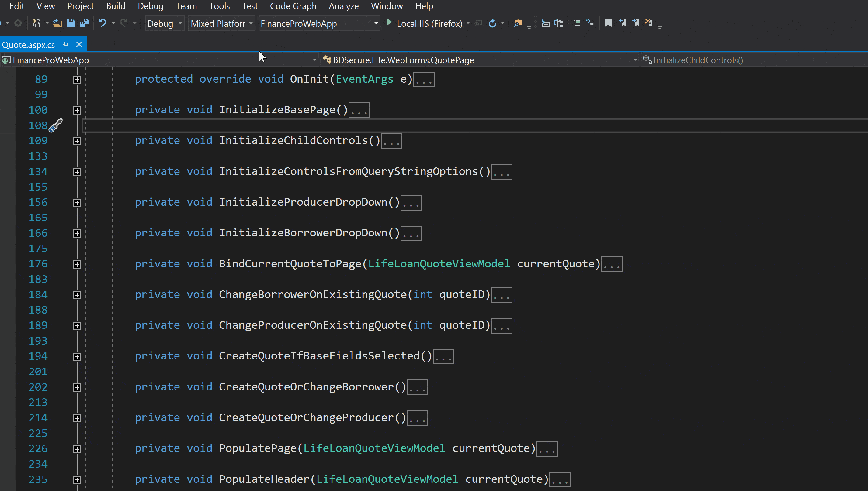Viewport: 868px width, 491px height.
Task: Open the Debug configuration dropdown
Action: [x=180, y=23]
